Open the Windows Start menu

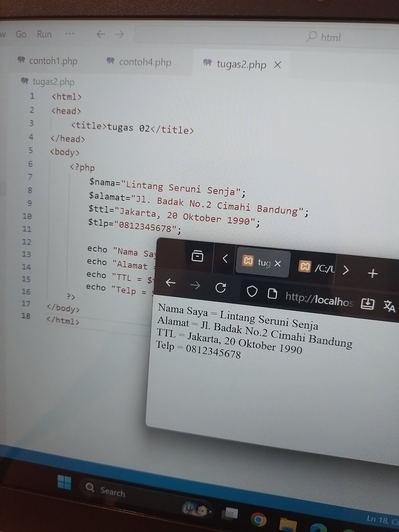click(64, 483)
